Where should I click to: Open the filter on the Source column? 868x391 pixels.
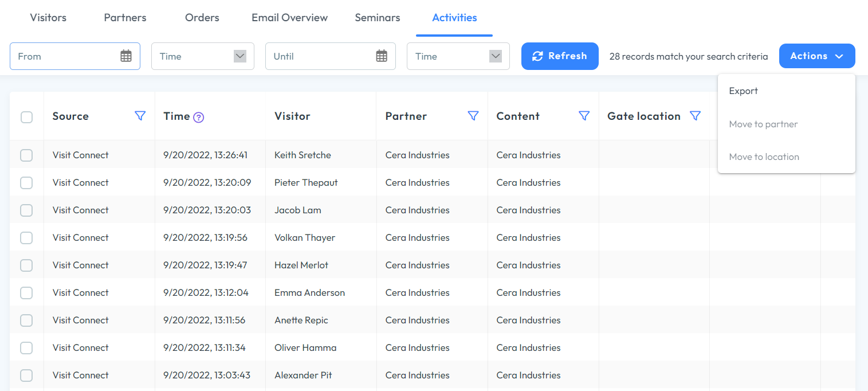click(140, 115)
